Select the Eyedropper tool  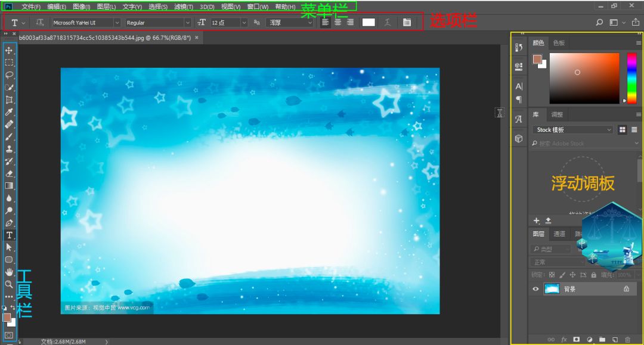coord(9,112)
